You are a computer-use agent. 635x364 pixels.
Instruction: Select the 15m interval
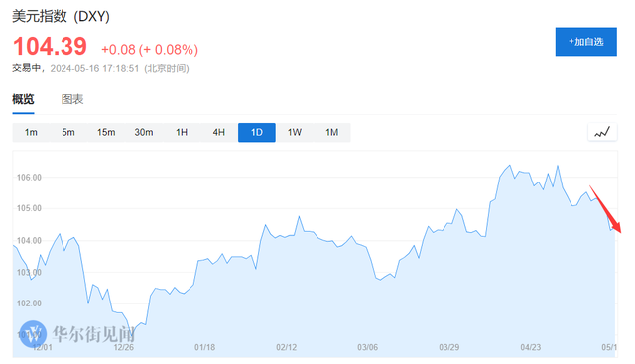click(106, 132)
